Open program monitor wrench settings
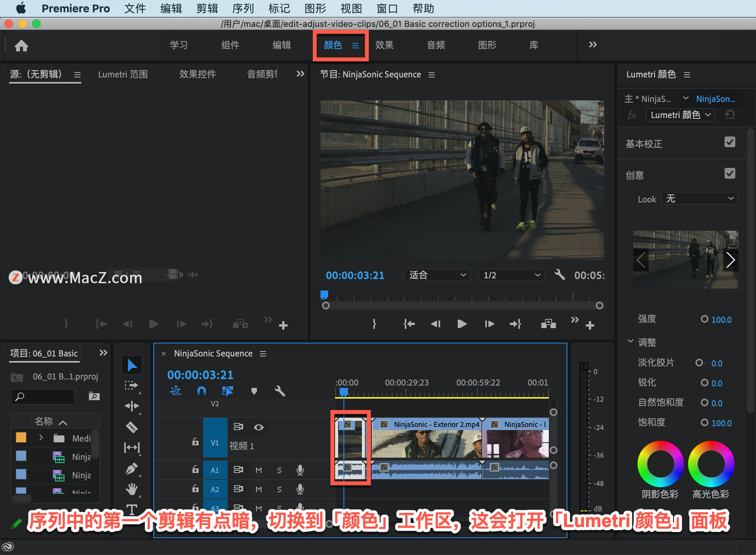This screenshot has width=756, height=555. coord(560,275)
